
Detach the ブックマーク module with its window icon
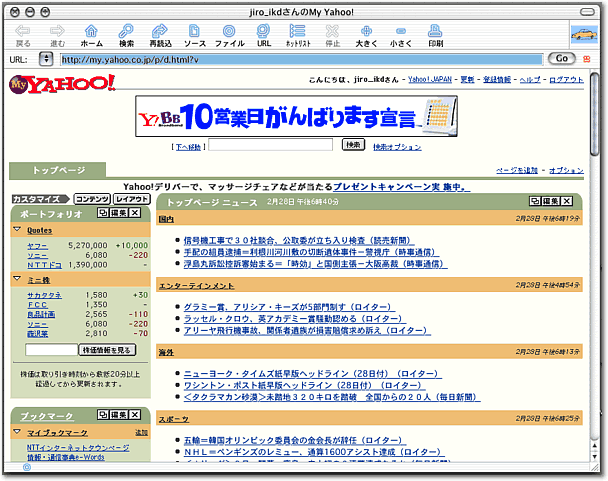point(103,415)
